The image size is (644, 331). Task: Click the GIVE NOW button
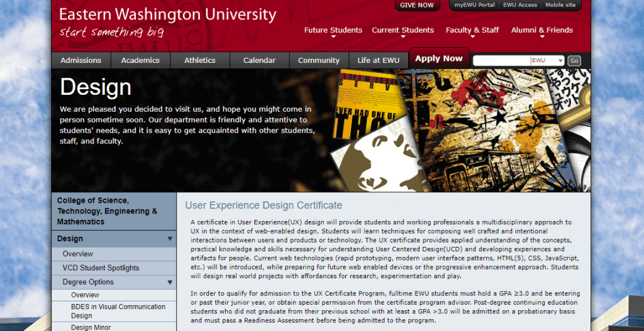[x=417, y=5]
